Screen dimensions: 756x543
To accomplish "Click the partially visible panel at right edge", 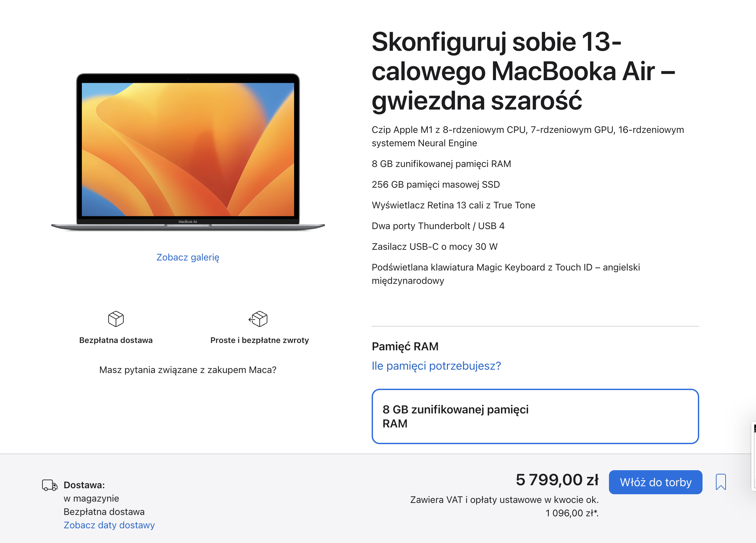I will (x=754, y=456).
